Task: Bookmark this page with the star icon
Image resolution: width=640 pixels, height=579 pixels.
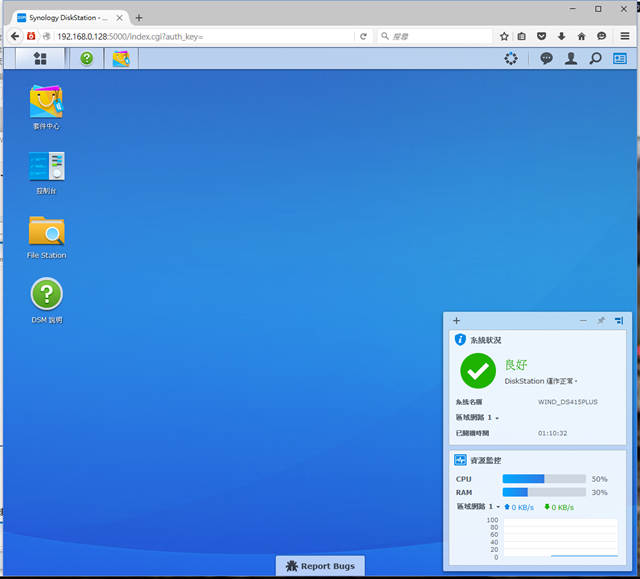Action: pyautogui.click(x=504, y=36)
